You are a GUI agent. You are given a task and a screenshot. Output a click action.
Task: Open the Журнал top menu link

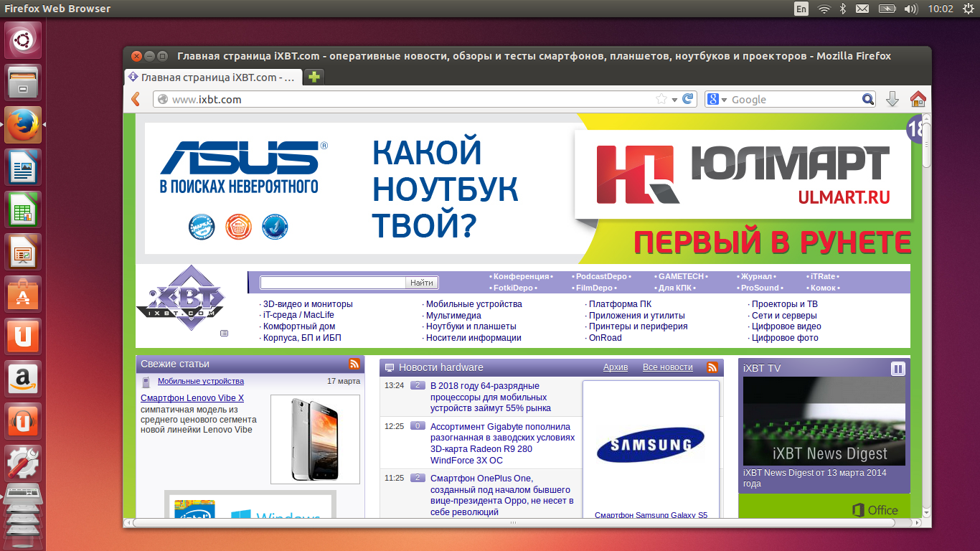(x=756, y=276)
